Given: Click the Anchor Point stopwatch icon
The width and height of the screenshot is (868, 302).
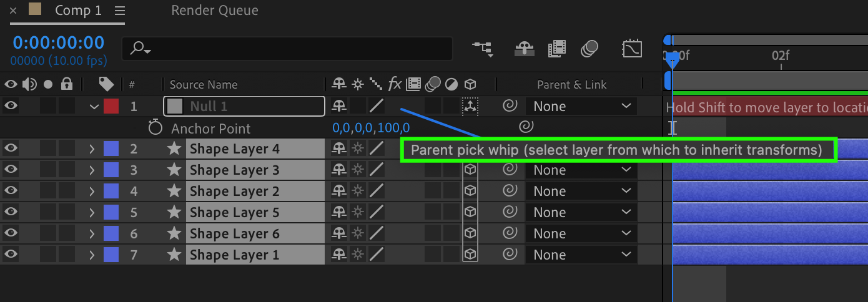Looking at the screenshot, I should 155,128.
